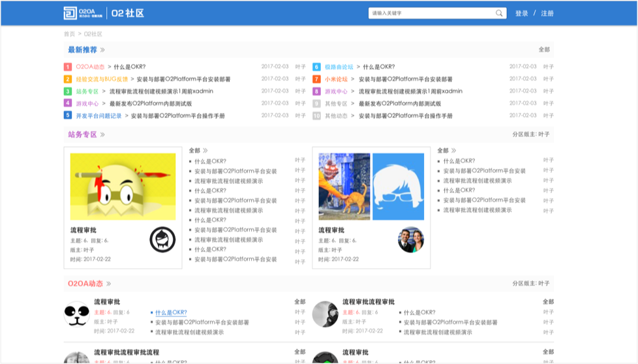Open the yellow egg cartoon thumbnail
The height and width of the screenshot is (364, 638).
[x=123, y=187]
